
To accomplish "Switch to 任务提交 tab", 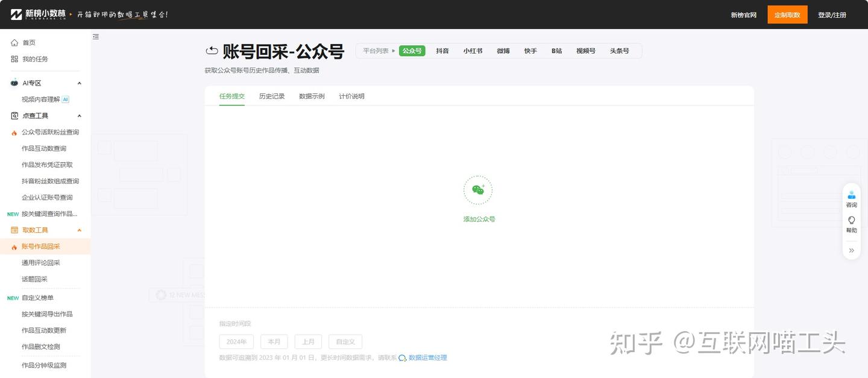I will (x=232, y=96).
